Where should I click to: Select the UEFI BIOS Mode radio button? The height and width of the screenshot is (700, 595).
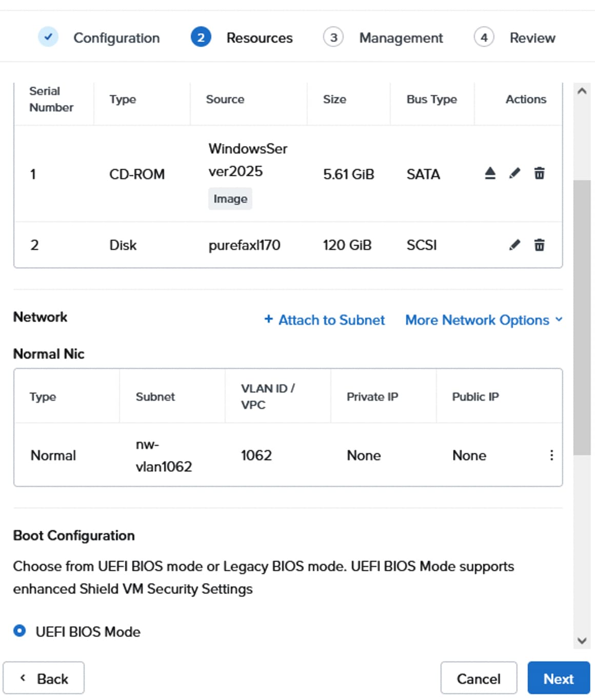19,631
